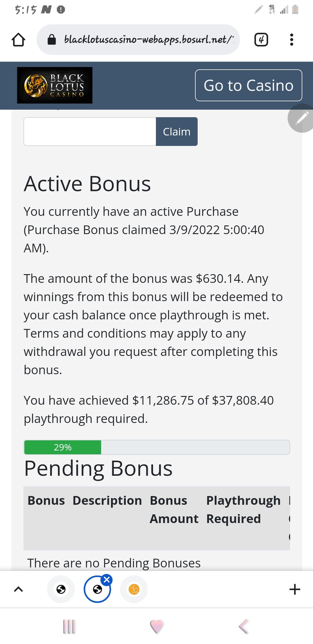This screenshot has height=644, width=313.
Task: Switch to the first globe tab
Action: pyautogui.click(x=61, y=589)
